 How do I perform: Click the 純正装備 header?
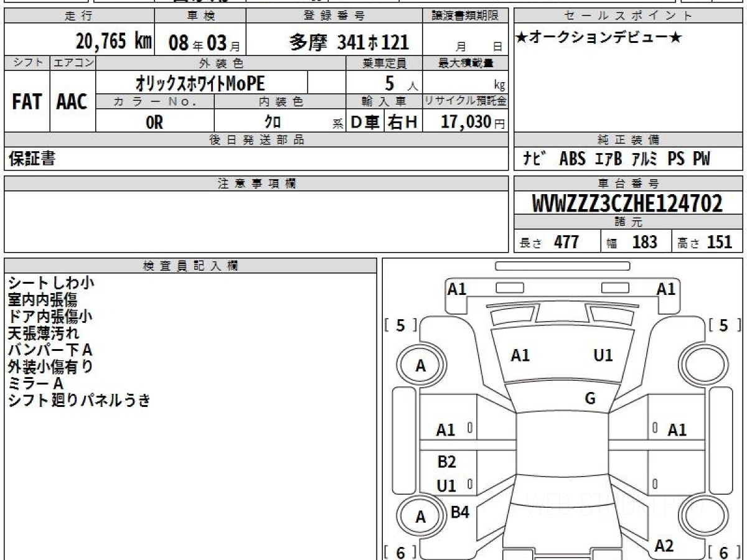pos(628,140)
